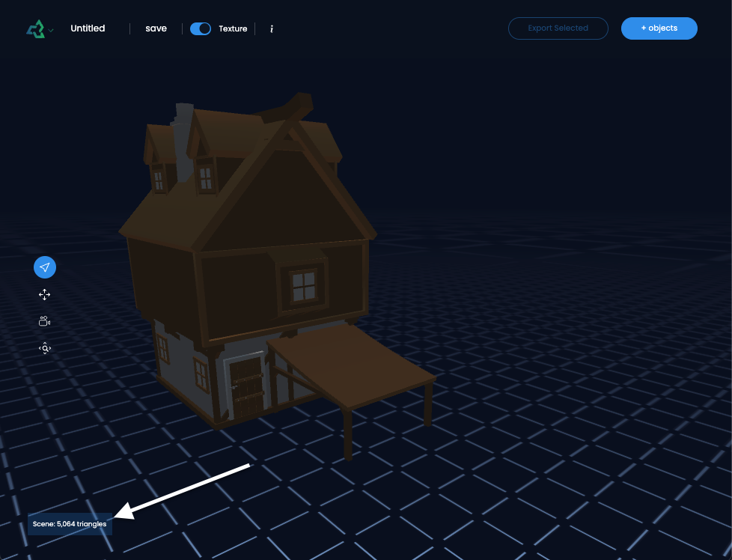The image size is (732, 560).
Task: Click the Export Selected button
Action: pos(558,28)
